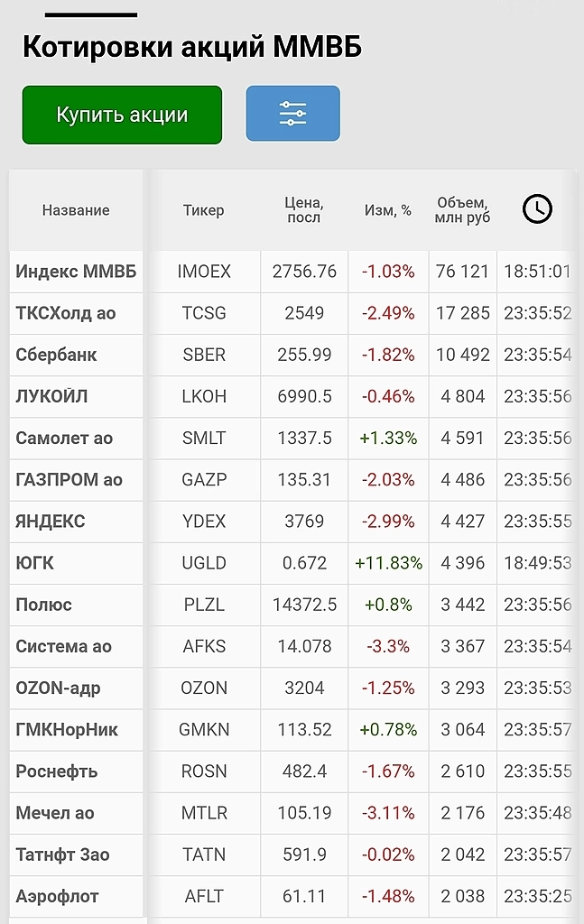The height and width of the screenshot is (924, 584).
Task: Sort by Цена, посл column header
Action: point(304,210)
